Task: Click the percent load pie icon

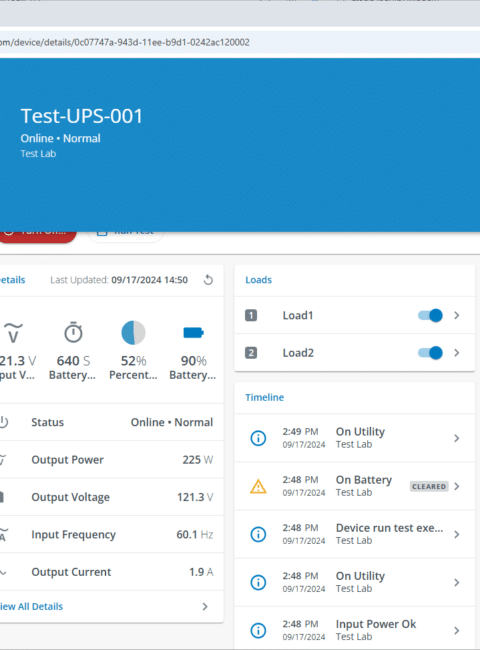Action: click(133, 332)
